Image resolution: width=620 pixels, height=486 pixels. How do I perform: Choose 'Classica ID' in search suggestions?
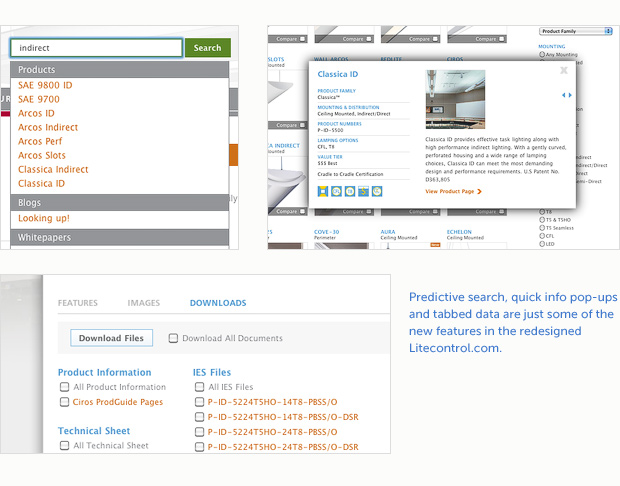41,183
